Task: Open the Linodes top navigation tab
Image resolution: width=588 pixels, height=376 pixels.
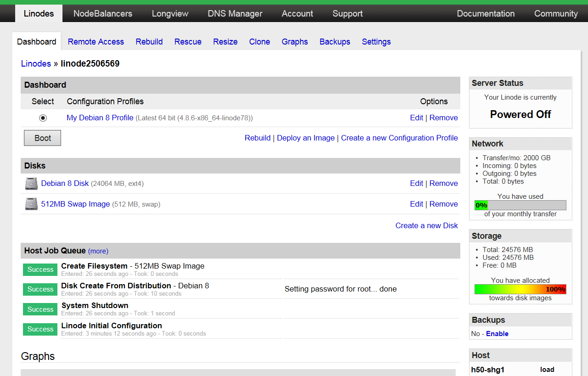Action: (39, 14)
